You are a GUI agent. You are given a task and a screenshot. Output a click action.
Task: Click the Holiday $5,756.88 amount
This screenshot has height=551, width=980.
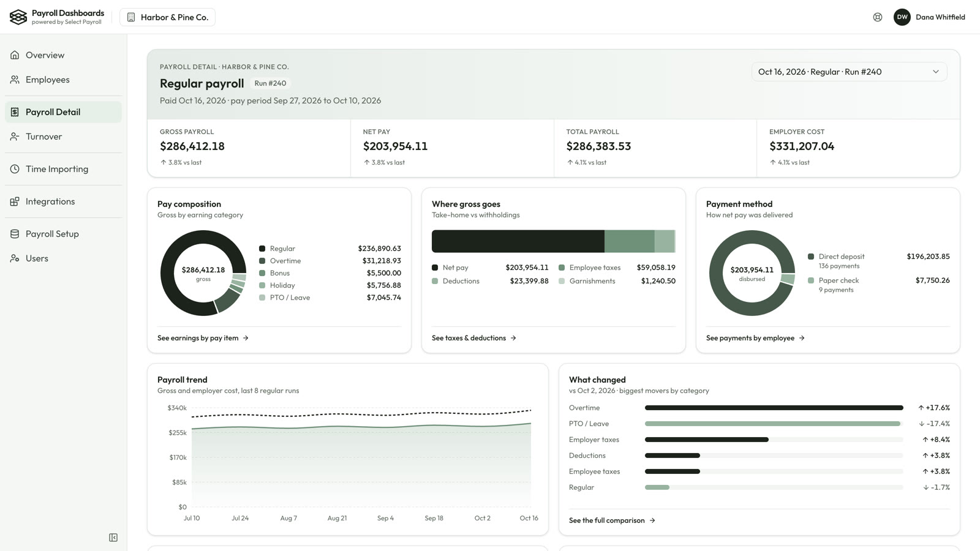click(x=384, y=285)
